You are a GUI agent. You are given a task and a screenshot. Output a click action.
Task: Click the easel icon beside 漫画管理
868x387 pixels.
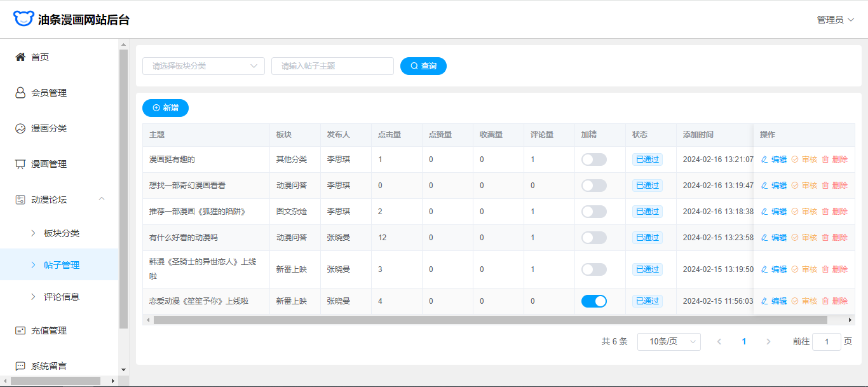[20, 164]
